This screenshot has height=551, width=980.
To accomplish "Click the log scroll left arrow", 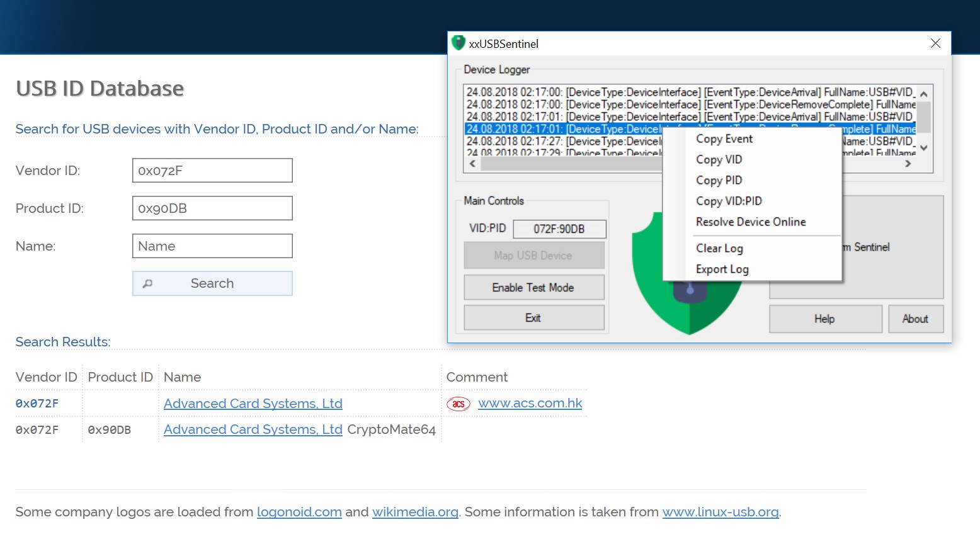I will (473, 164).
